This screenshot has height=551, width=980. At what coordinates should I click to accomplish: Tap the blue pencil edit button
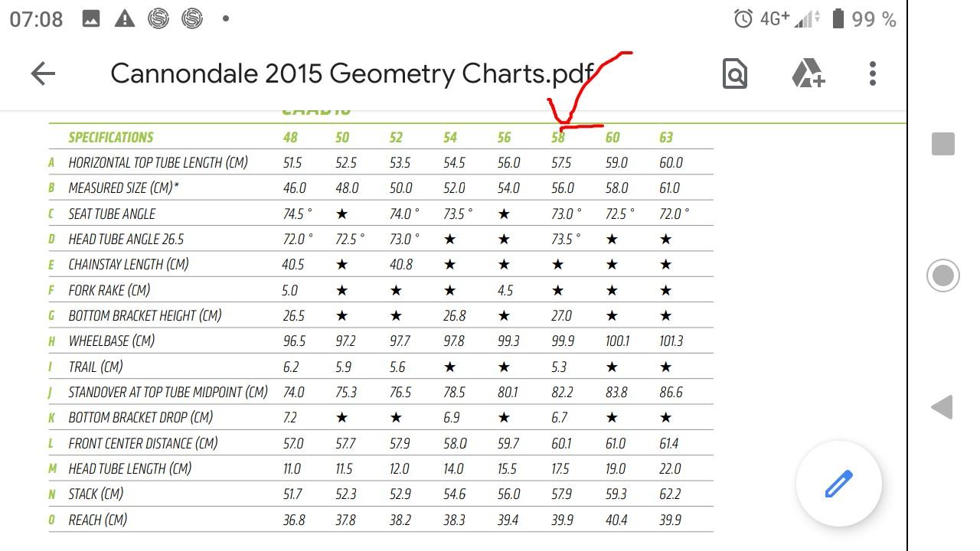pos(839,484)
